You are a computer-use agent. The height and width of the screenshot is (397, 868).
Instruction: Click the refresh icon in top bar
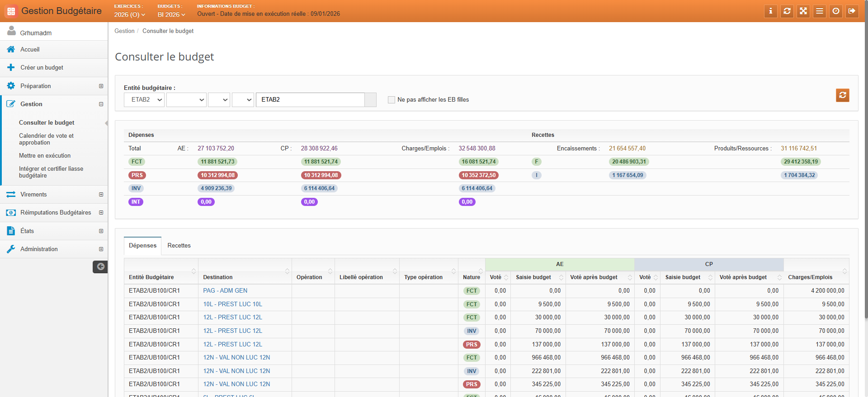pyautogui.click(x=787, y=11)
